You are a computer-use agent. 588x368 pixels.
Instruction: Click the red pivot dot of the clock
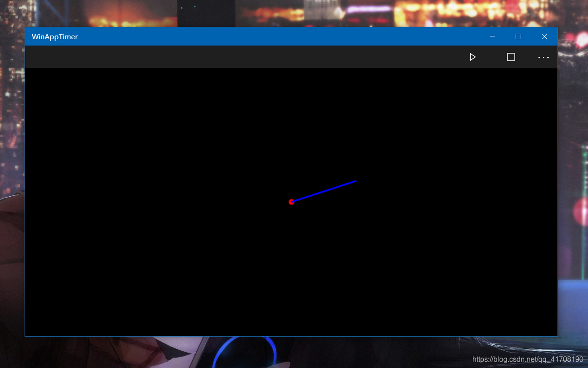(292, 202)
